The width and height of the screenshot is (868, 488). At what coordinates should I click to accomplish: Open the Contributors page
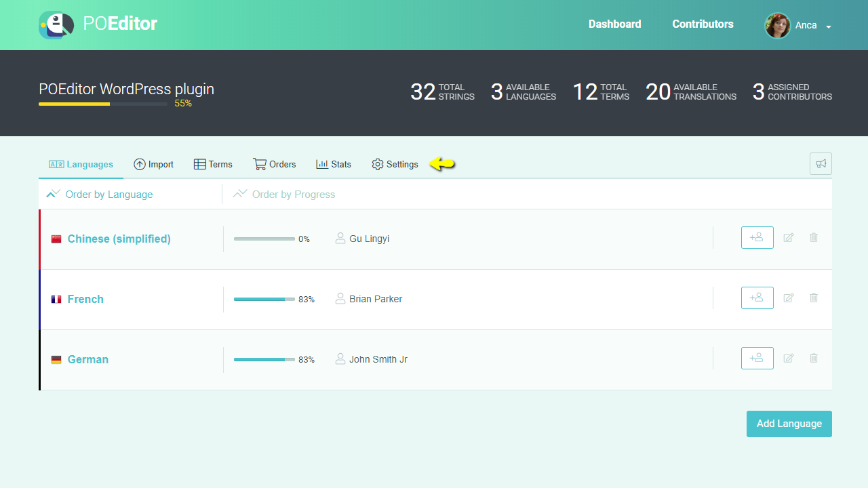pos(703,24)
